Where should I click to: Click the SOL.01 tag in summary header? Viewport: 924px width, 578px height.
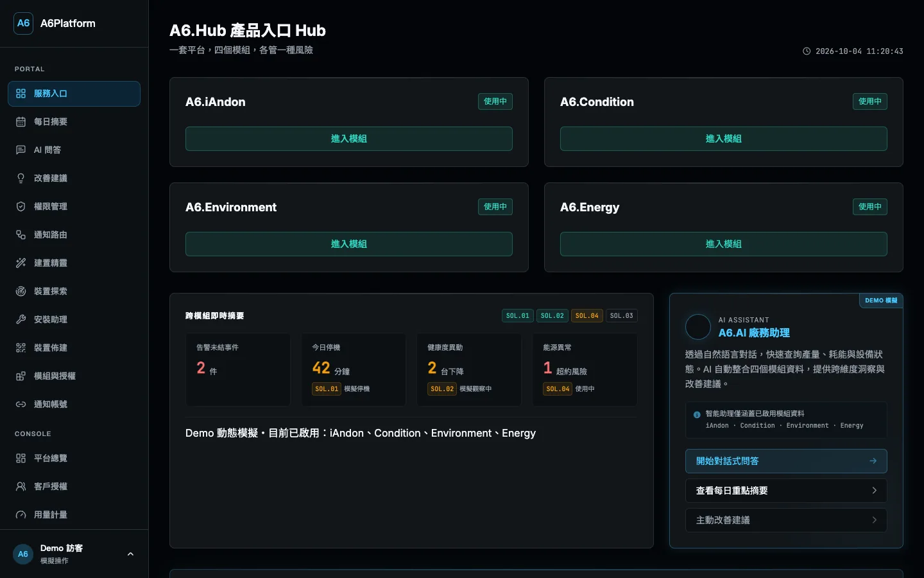518,316
